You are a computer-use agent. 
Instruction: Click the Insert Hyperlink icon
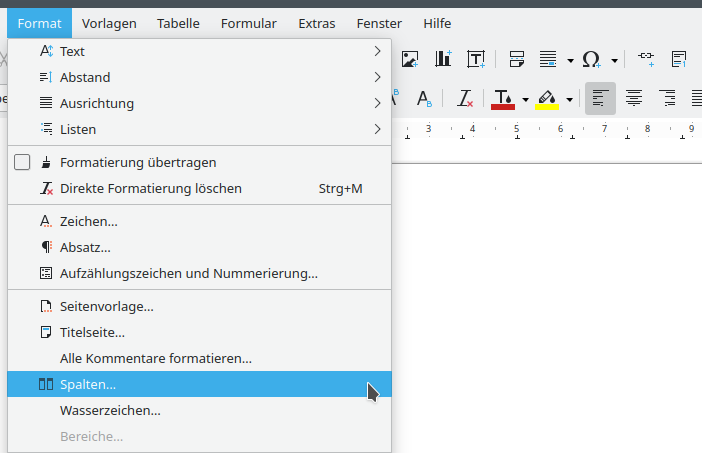click(x=646, y=59)
